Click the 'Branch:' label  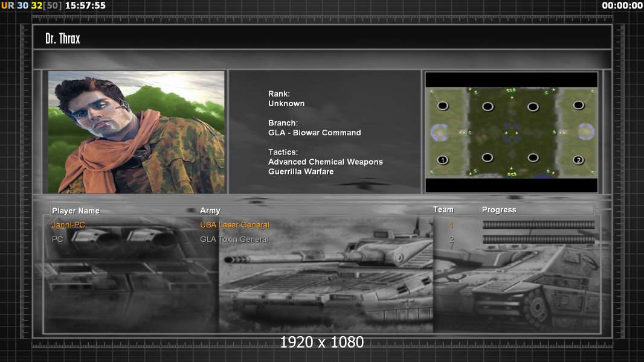pos(283,123)
